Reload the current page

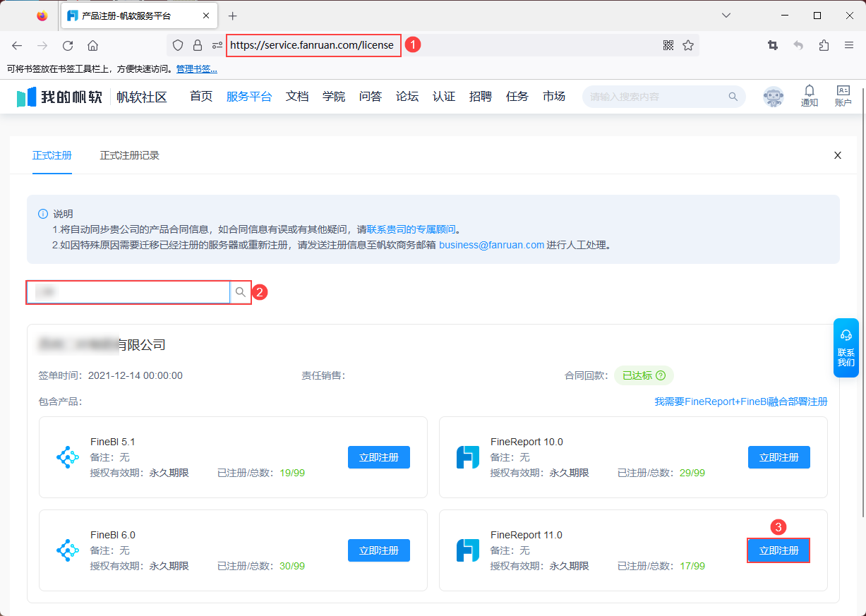[68, 45]
